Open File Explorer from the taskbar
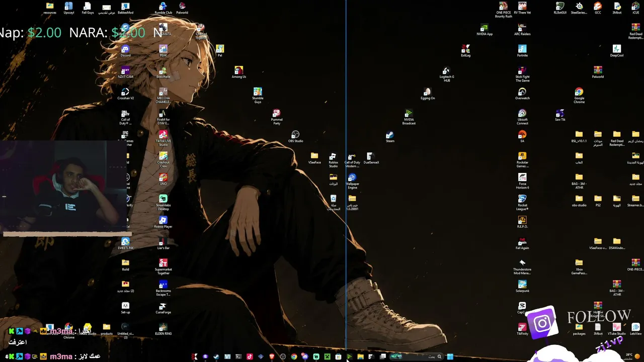Viewport: 644px width, 362px height. tap(360, 356)
